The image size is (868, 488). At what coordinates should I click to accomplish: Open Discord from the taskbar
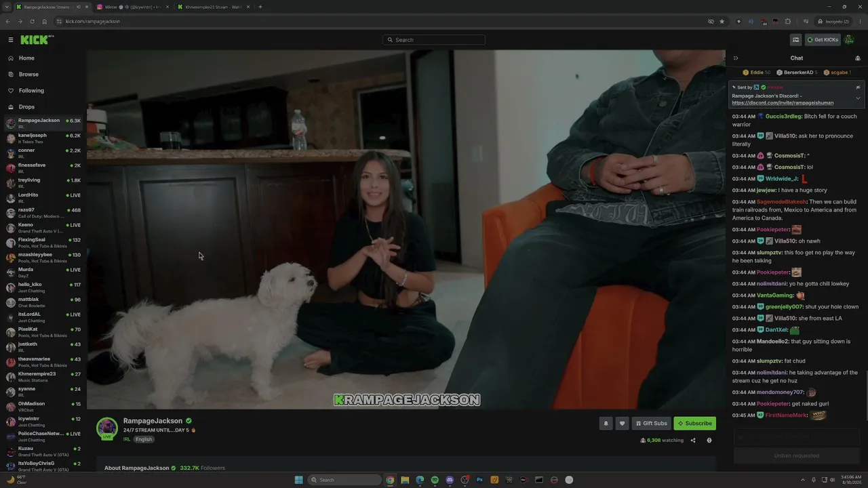click(x=450, y=480)
